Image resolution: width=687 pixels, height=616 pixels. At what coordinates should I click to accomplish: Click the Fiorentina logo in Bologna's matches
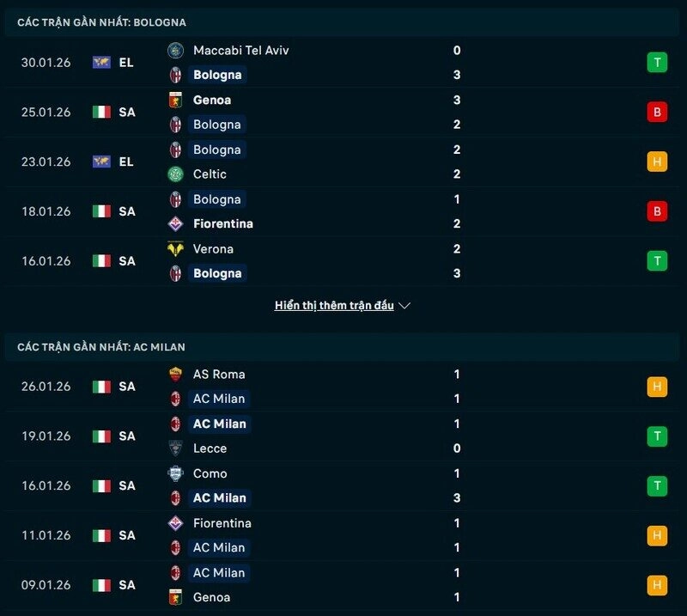[x=177, y=223]
